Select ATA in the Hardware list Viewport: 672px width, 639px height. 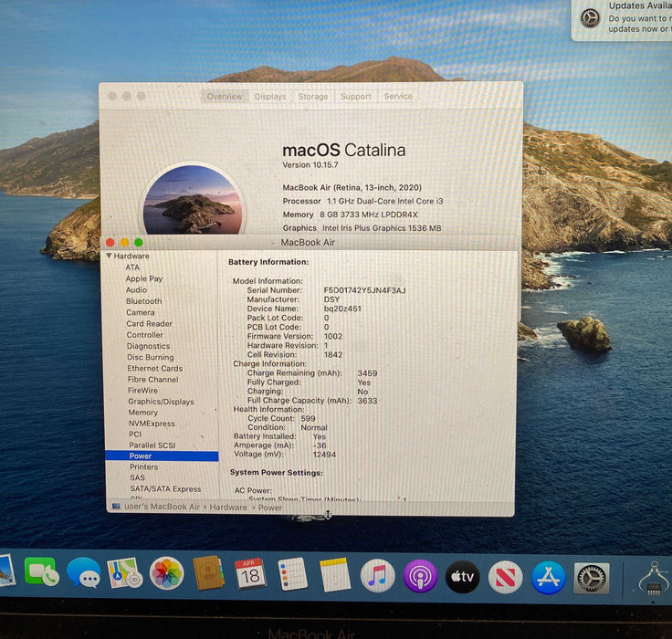[x=132, y=267]
